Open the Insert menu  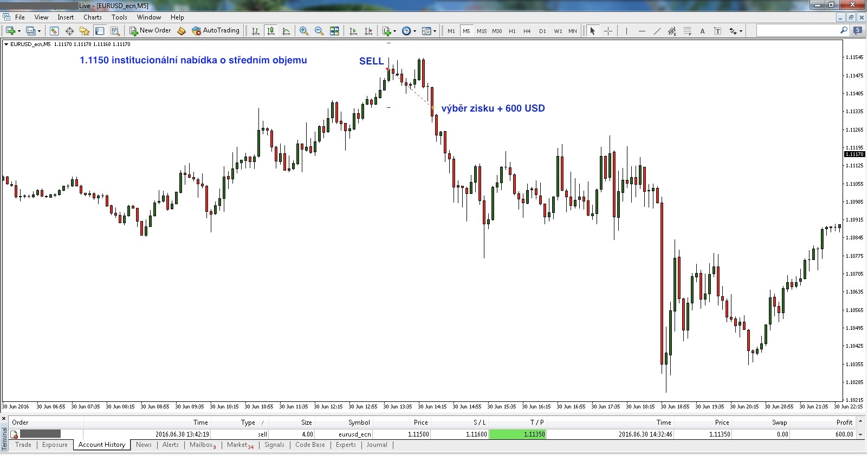(66, 17)
